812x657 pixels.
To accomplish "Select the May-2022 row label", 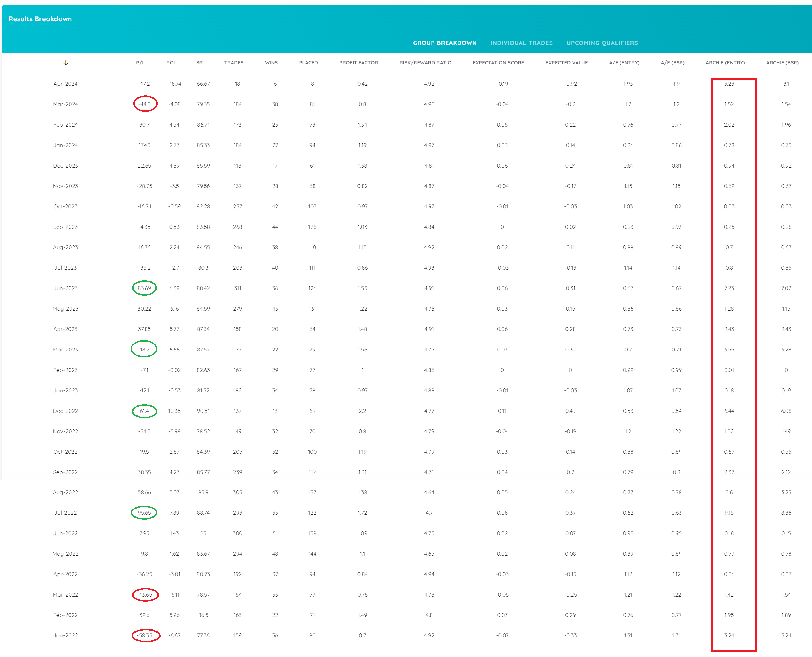I will pos(66,554).
